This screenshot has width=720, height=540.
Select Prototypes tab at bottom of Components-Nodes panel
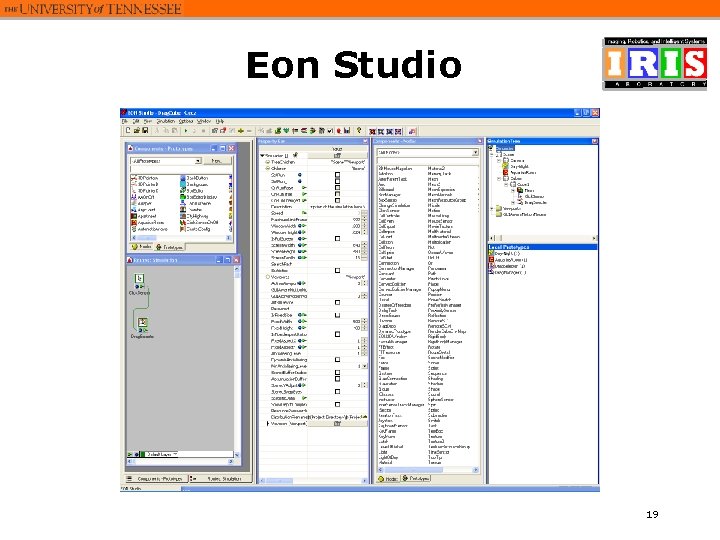click(416, 478)
